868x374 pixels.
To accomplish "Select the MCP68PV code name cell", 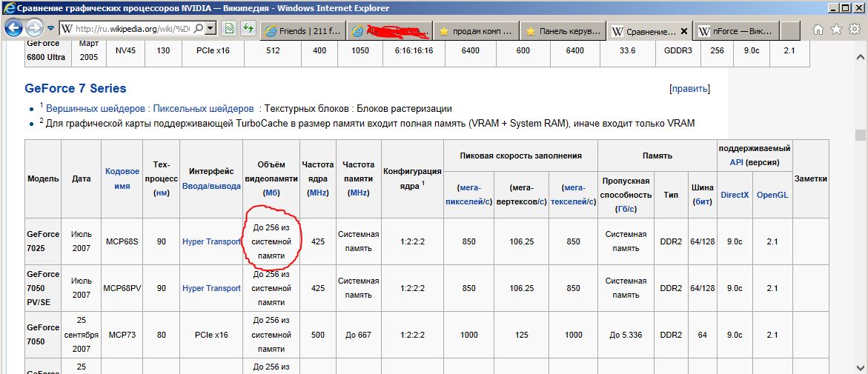I will pos(122,288).
